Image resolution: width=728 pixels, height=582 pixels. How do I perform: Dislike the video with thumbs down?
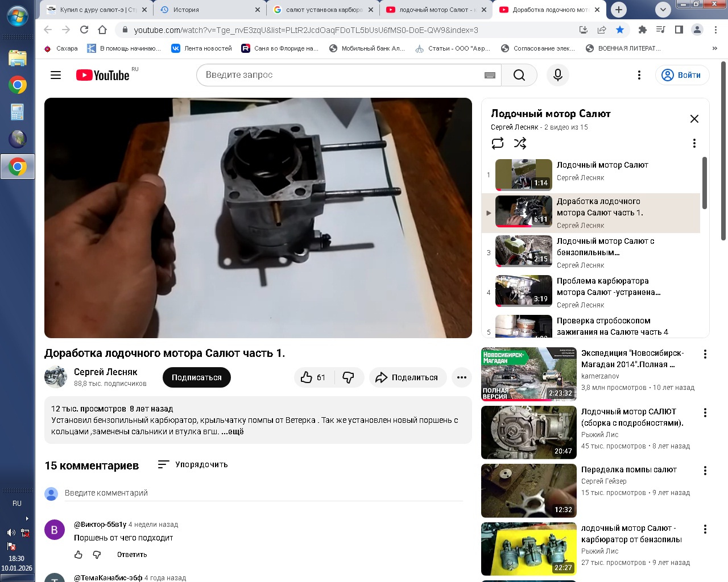click(349, 377)
